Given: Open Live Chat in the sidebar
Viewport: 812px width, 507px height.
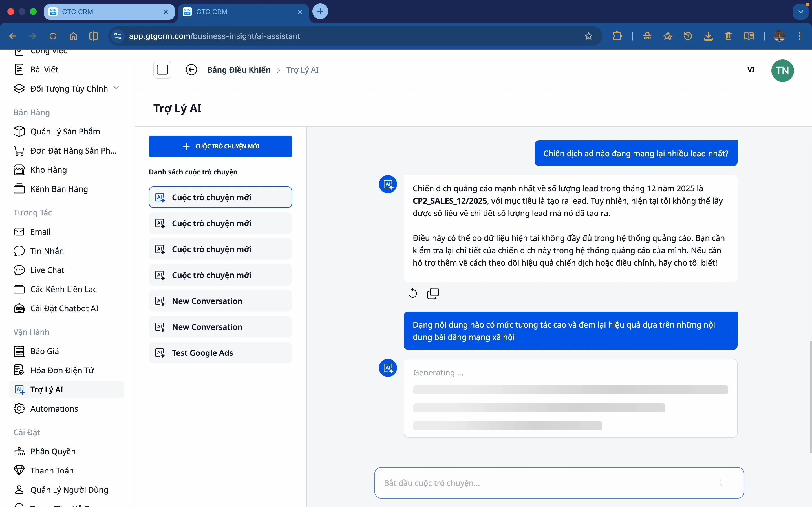Looking at the screenshot, I should point(47,270).
